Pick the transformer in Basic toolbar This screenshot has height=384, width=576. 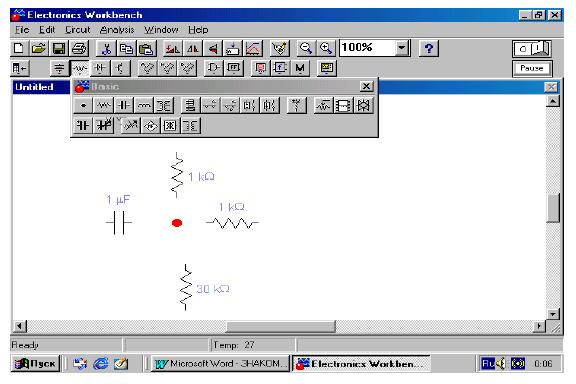pos(164,106)
